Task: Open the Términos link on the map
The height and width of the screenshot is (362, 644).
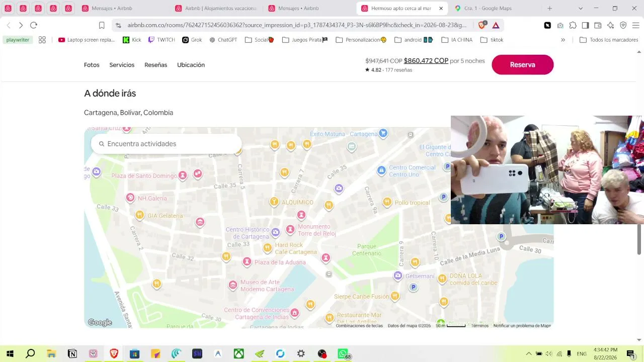Action: coord(480,326)
